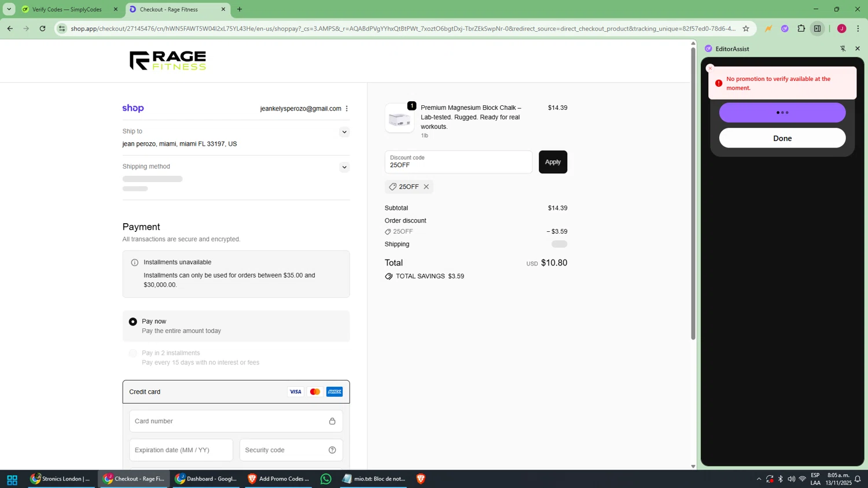Expand Ship to address section
Screen dimensions: 868x488
pyautogui.click(x=344, y=132)
